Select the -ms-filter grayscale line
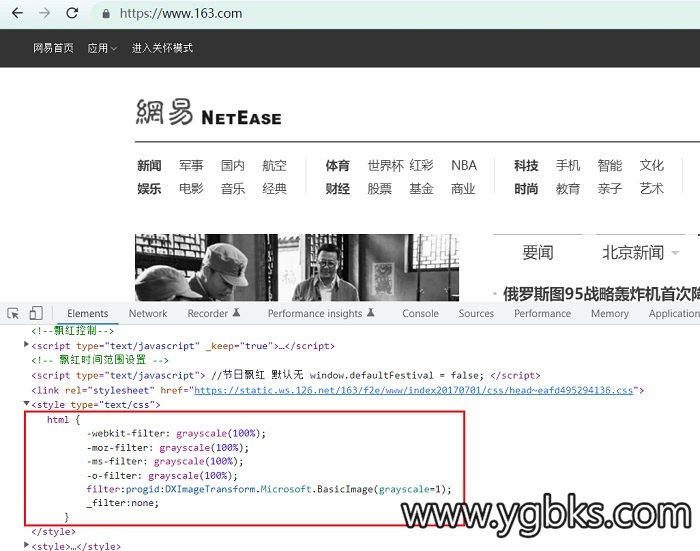 (165, 461)
